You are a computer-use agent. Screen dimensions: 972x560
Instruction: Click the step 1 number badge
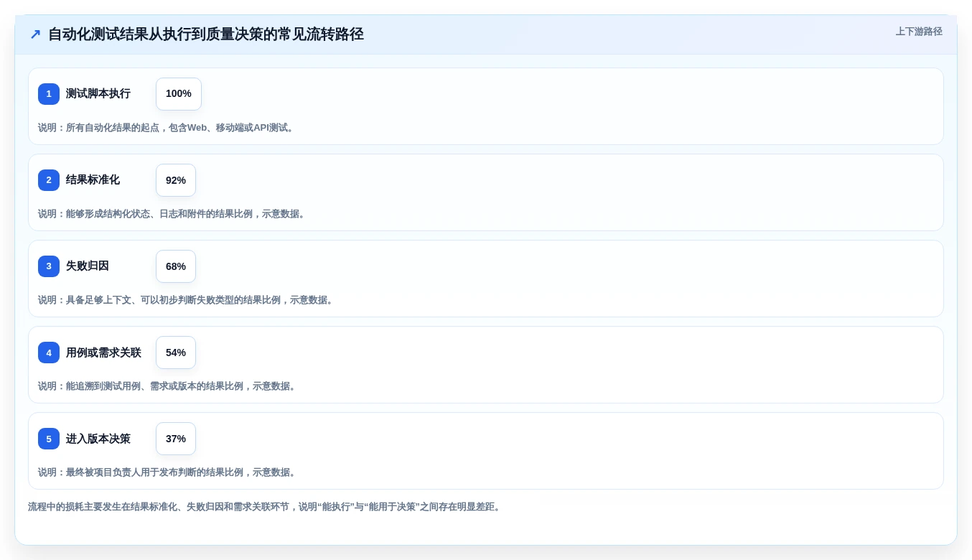pos(49,94)
